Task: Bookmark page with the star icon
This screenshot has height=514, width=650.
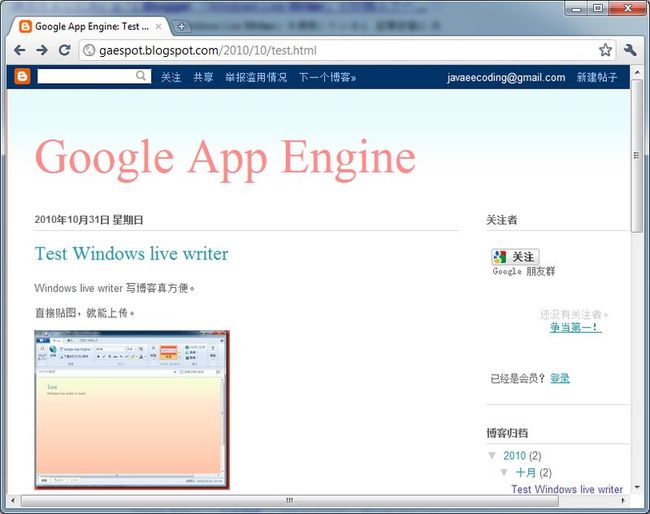Action: [605, 50]
